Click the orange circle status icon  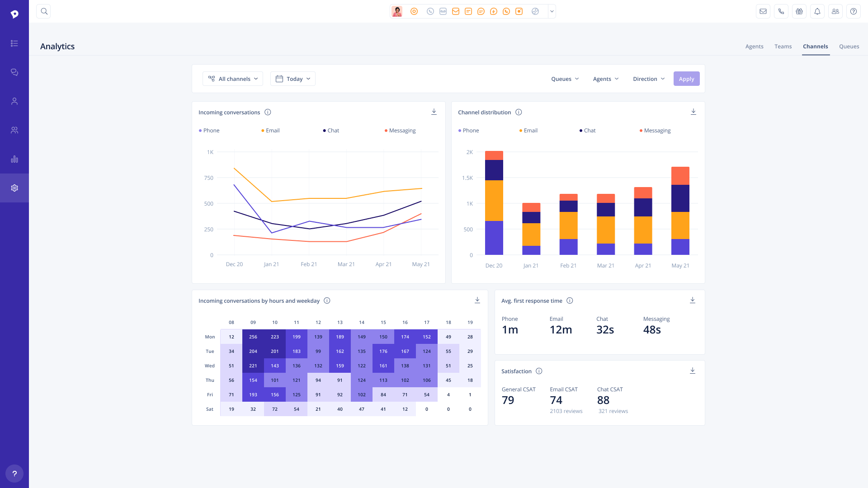coord(414,11)
